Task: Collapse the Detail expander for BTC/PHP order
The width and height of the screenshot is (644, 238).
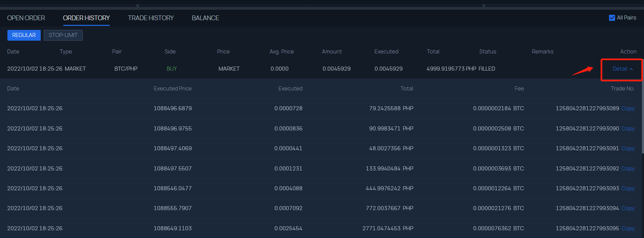Action: [x=622, y=69]
